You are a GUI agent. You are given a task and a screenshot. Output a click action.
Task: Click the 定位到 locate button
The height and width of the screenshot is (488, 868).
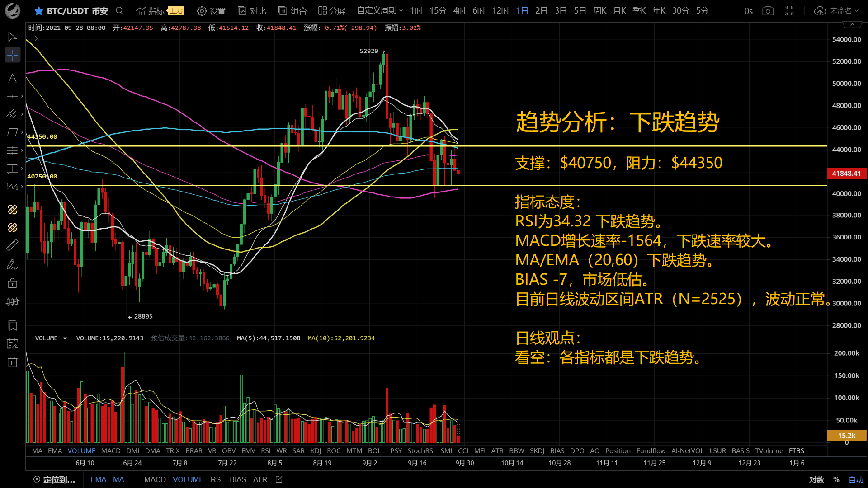pos(54,479)
